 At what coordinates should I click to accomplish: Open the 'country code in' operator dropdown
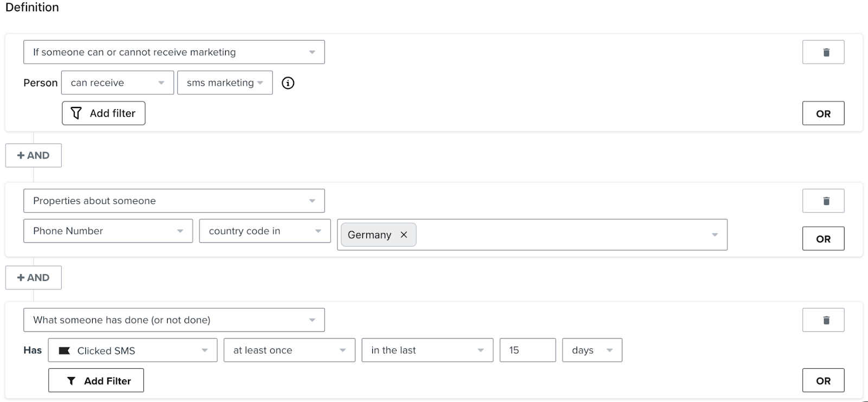[x=265, y=231]
